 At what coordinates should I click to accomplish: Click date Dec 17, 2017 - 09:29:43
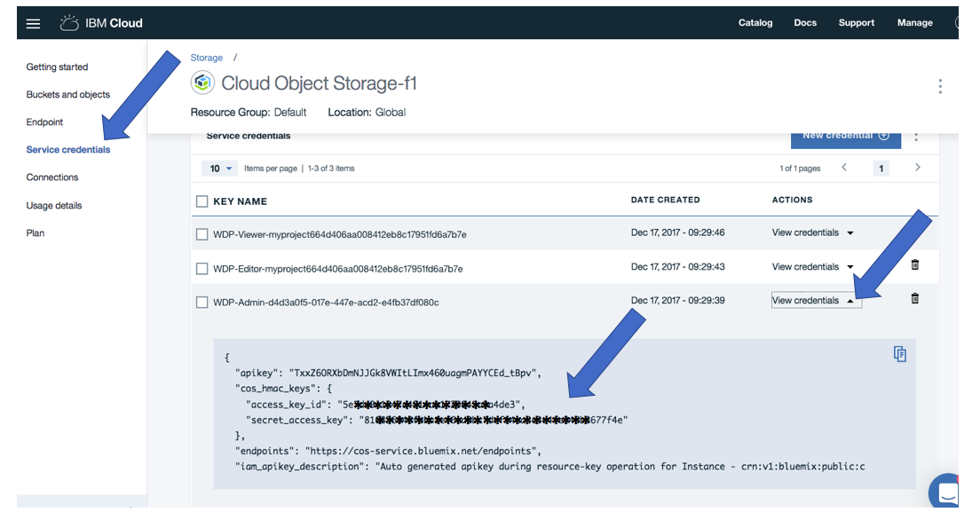click(677, 267)
